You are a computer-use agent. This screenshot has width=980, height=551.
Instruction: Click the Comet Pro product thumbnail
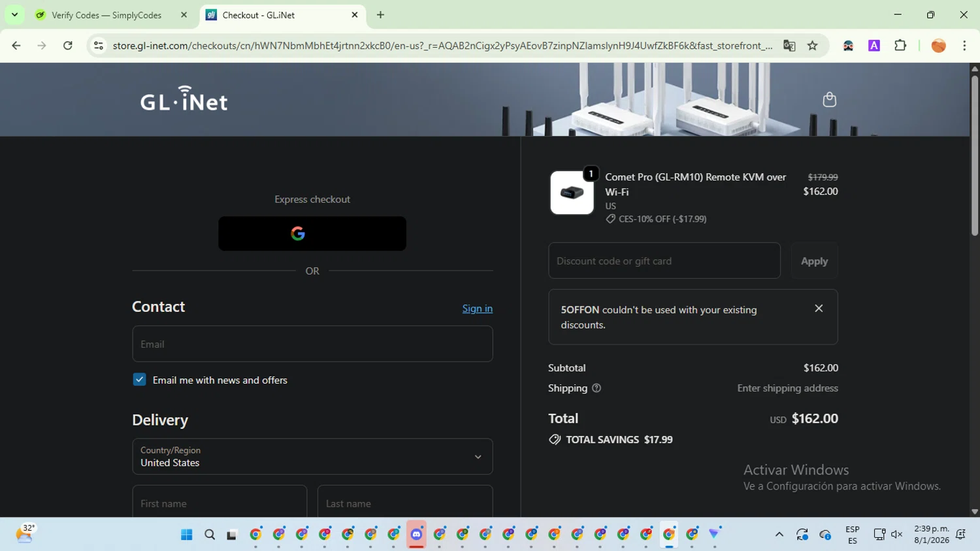tap(572, 192)
